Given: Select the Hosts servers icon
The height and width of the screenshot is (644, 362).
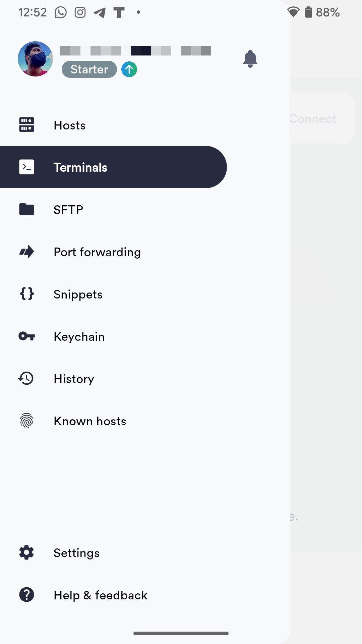Looking at the screenshot, I should point(26,124).
